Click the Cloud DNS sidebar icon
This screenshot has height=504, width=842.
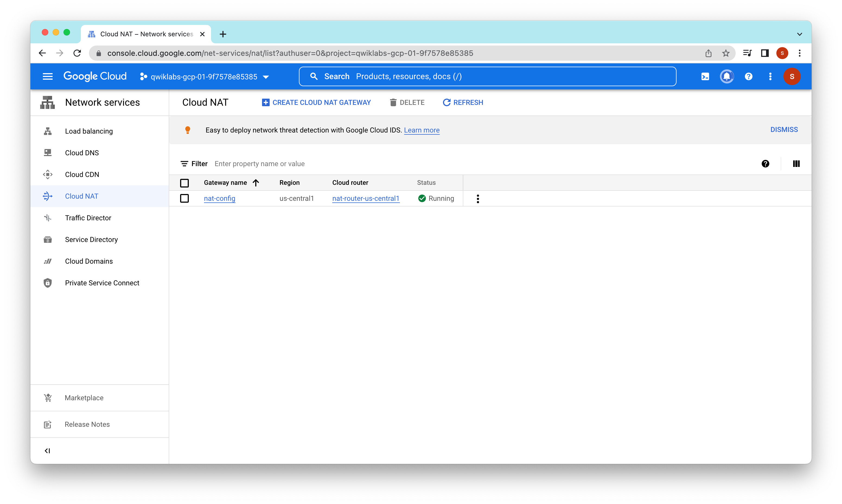point(48,152)
